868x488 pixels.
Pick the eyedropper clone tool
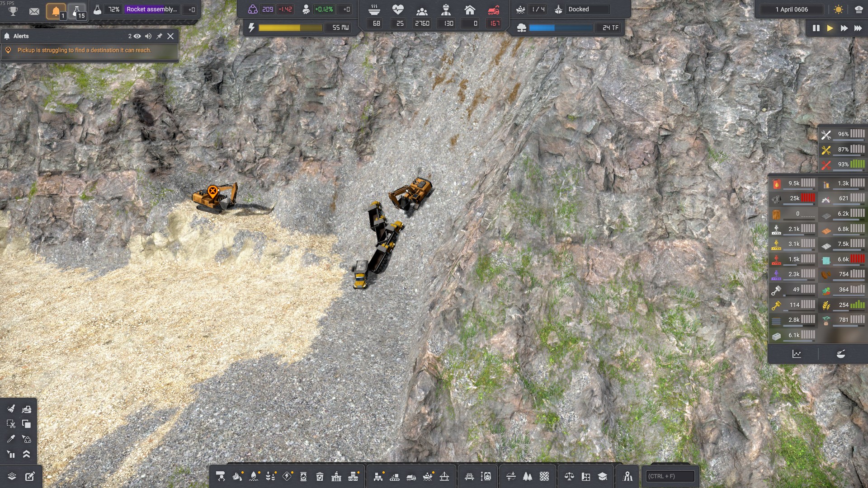(x=11, y=439)
